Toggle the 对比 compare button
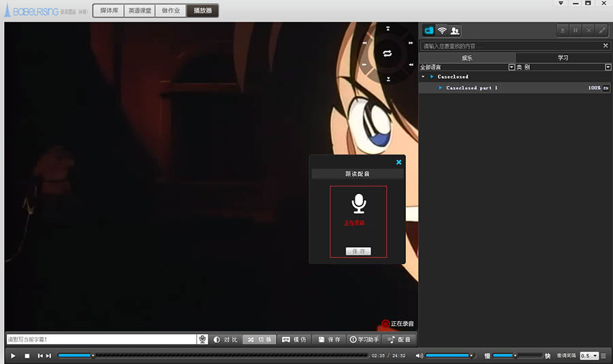The image size is (613, 364). pyautogui.click(x=225, y=340)
